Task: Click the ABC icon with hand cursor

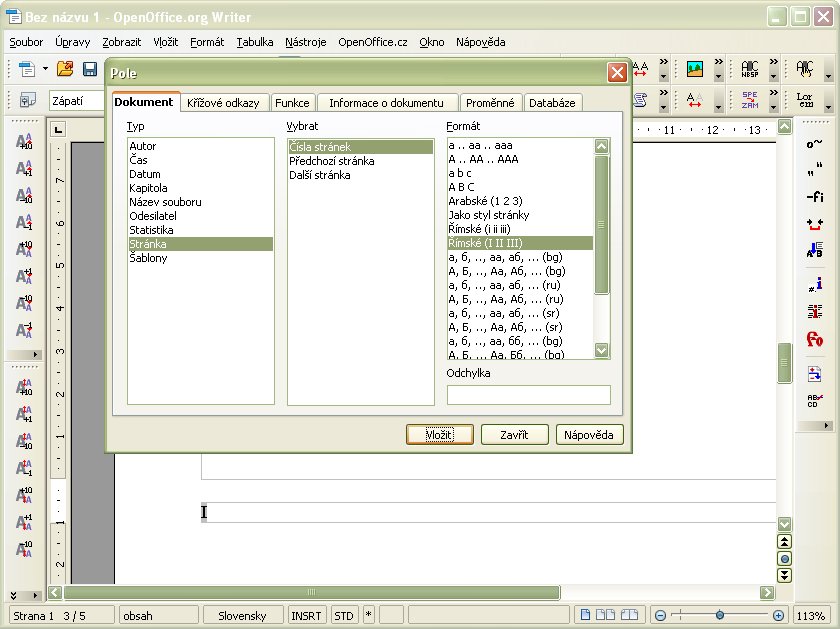Action: (804, 69)
